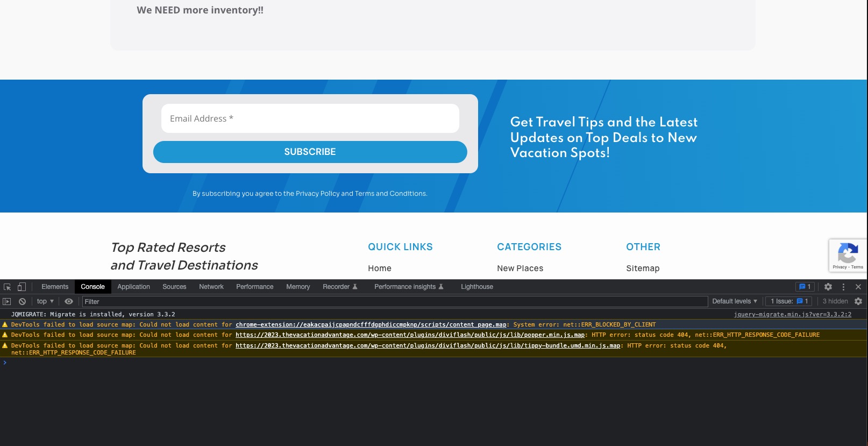Open console settings gear beside hidden count

(858, 301)
